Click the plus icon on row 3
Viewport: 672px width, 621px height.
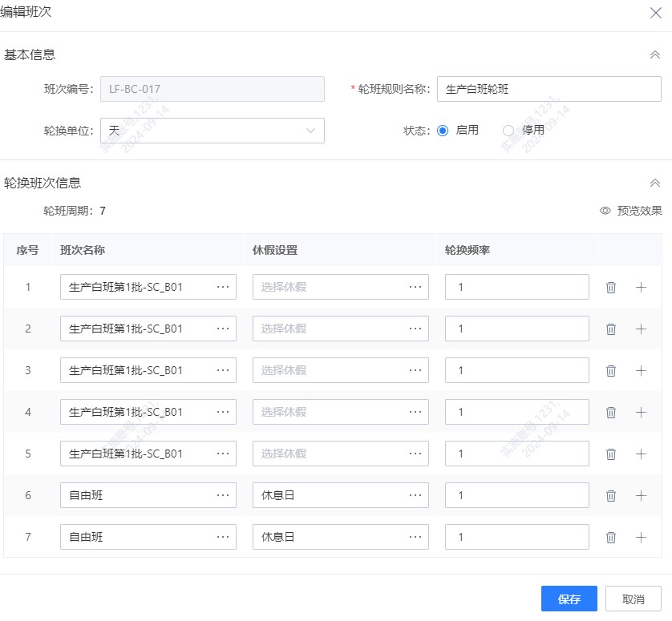(641, 369)
